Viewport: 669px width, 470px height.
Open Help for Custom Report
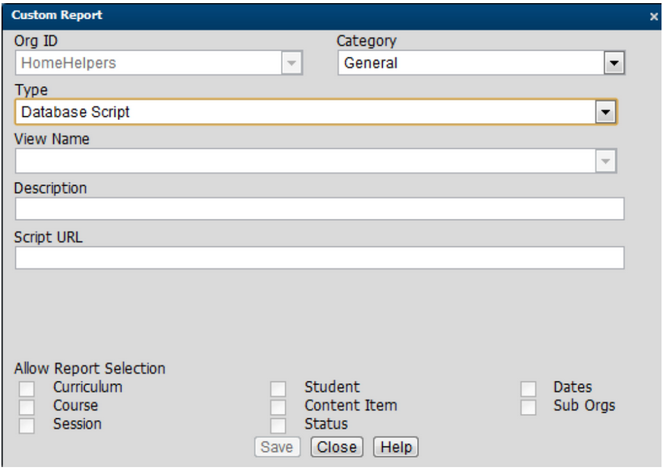click(395, 447)
